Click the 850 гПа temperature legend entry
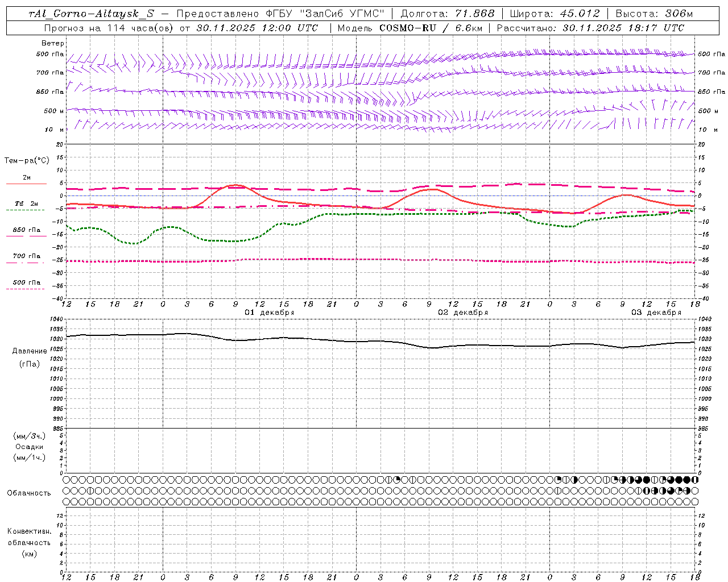 point(27,230)
